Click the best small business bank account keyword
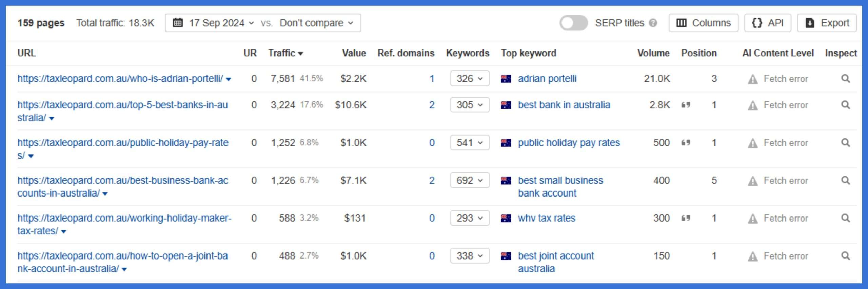Viewport: 868px width, 289px height. coord(560,187)
